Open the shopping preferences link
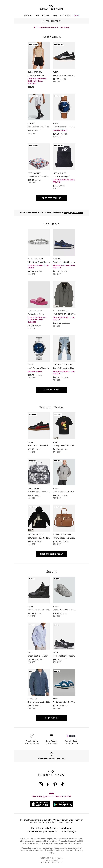 point(74,213)
